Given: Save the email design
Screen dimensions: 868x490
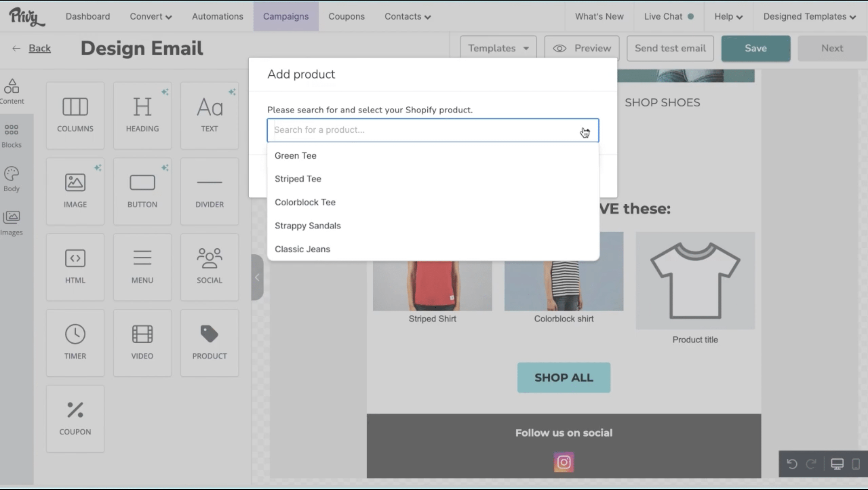Looking at the screenshot, I should [756, 48].
